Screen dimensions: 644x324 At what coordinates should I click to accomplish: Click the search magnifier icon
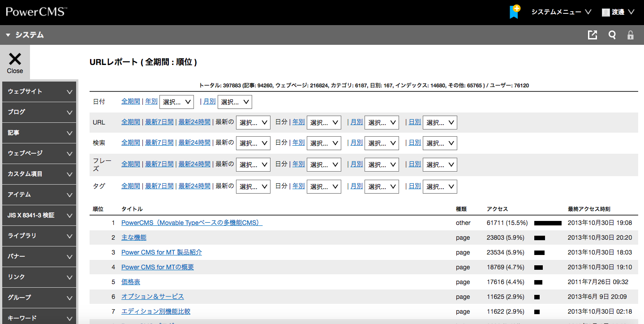point(612,35)
